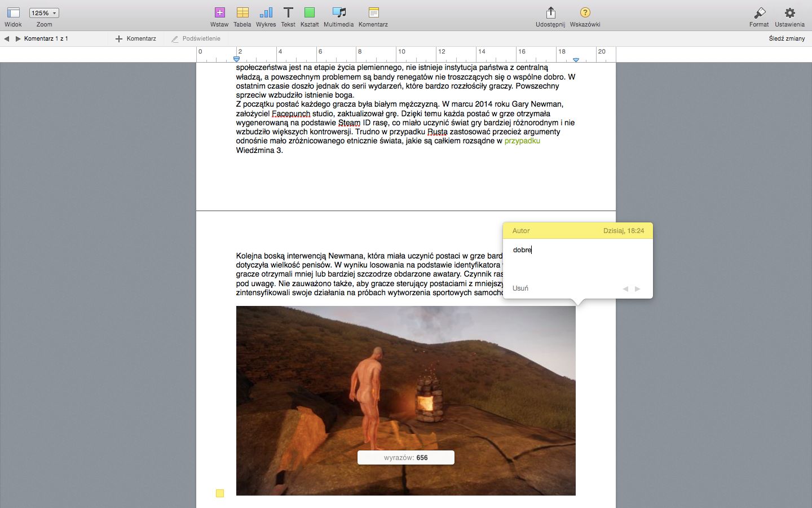Click the underlined word 'Facepunch'
This screenshot has width=812, height=508.
[291, 113]
